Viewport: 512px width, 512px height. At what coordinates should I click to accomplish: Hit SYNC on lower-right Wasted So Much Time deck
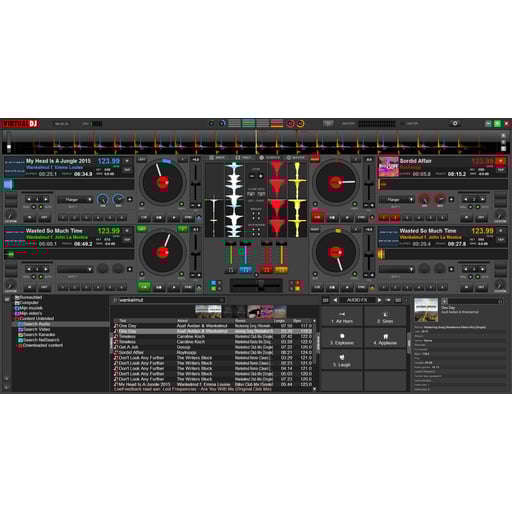pyautogui.click(x=361, y=287)
